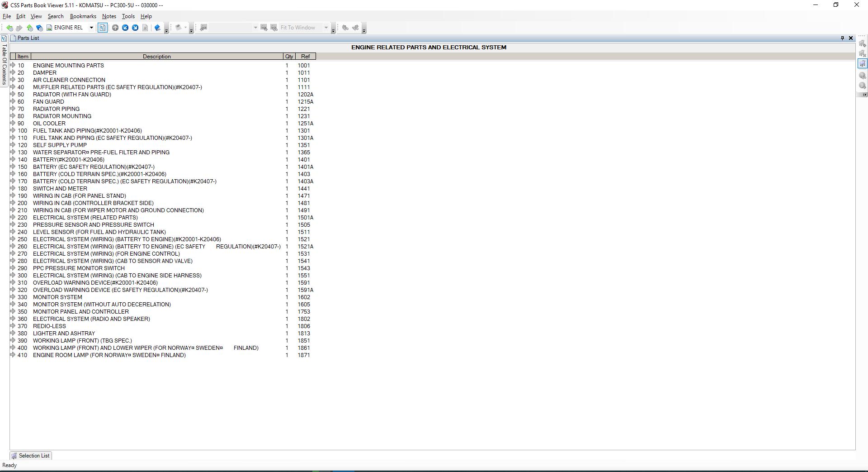
Task: Click the second greyed link icon in toolbar
Action: tap(355, 28)
